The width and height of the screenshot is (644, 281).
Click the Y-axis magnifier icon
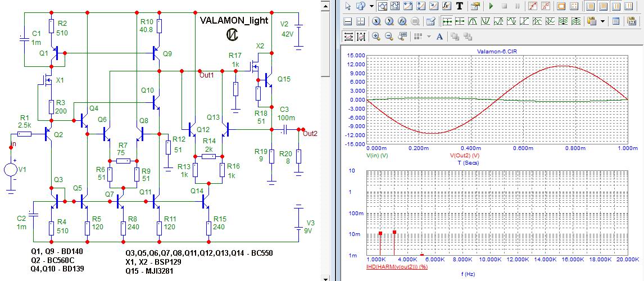click(x=389, y=21)
